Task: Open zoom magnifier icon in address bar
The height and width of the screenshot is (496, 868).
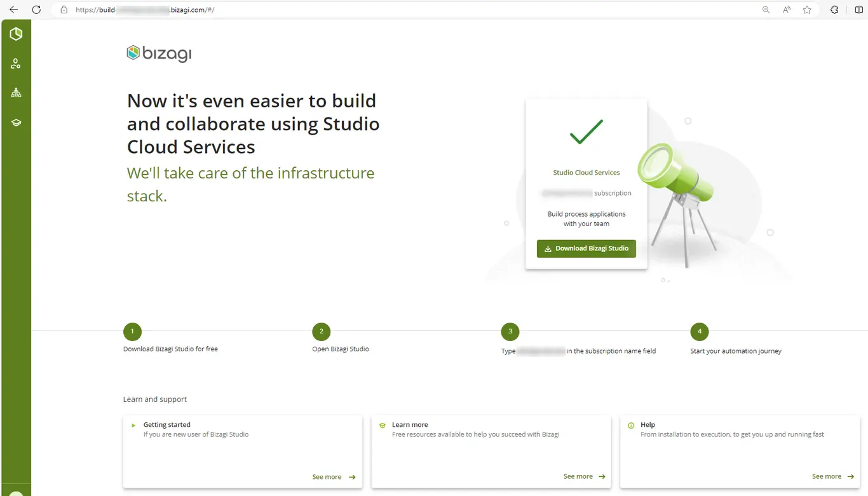Action: point(766,10)
